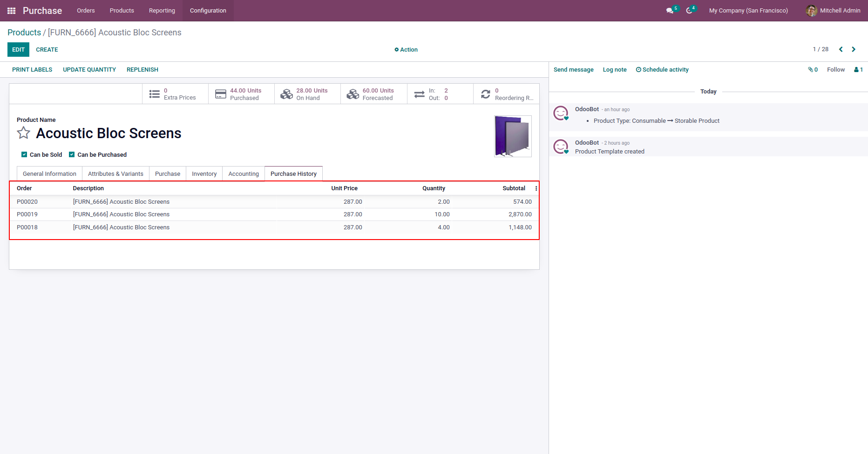Open activities clock icon
The height and width of the screenshot is (454, 868).
[689, 11]
